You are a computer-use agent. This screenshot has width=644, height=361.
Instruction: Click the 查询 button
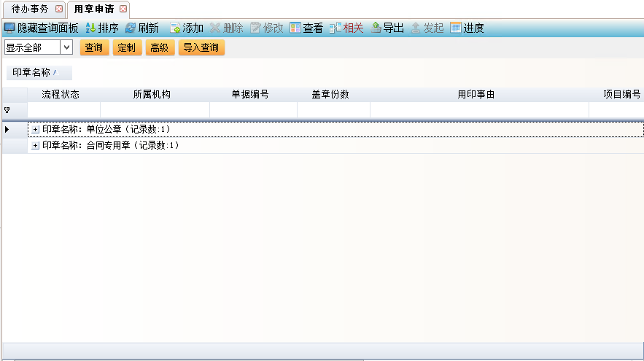(x=94, y=47)
